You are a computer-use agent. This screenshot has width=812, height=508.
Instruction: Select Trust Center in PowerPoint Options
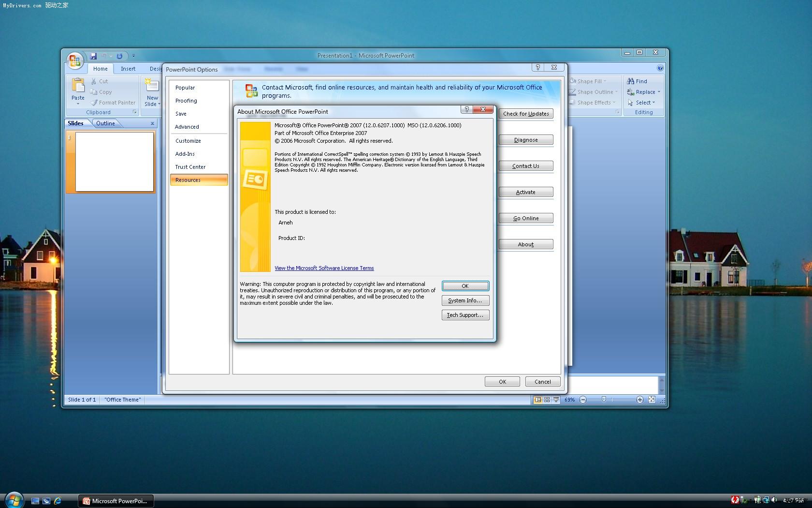coord(199,167)
